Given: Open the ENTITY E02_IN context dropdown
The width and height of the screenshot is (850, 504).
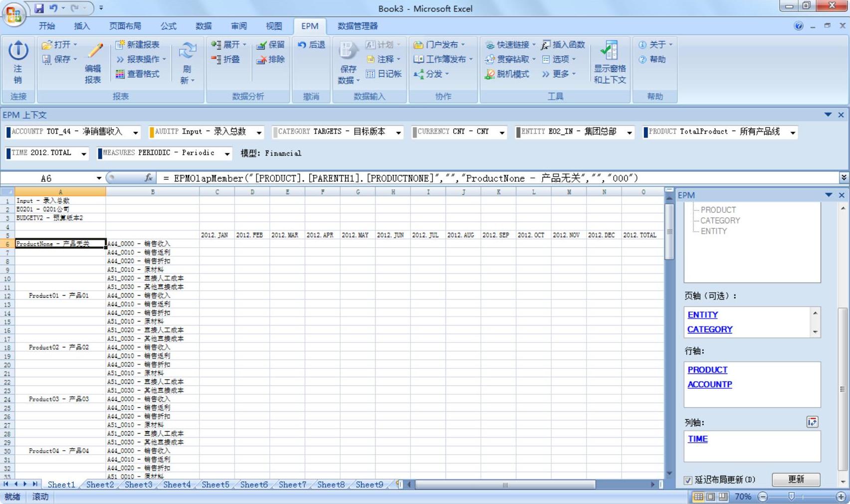Looking at the screenshot, I should (x=629, y=132).
